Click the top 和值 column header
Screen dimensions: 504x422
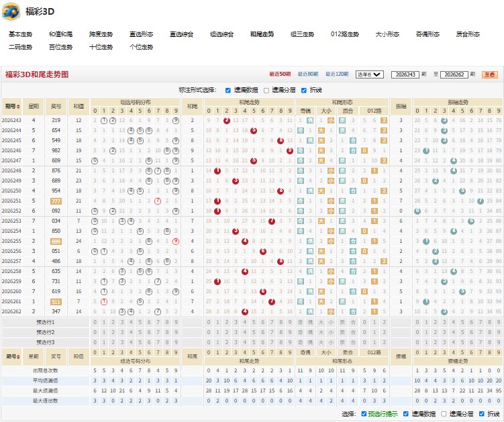(x=79, y=106)
